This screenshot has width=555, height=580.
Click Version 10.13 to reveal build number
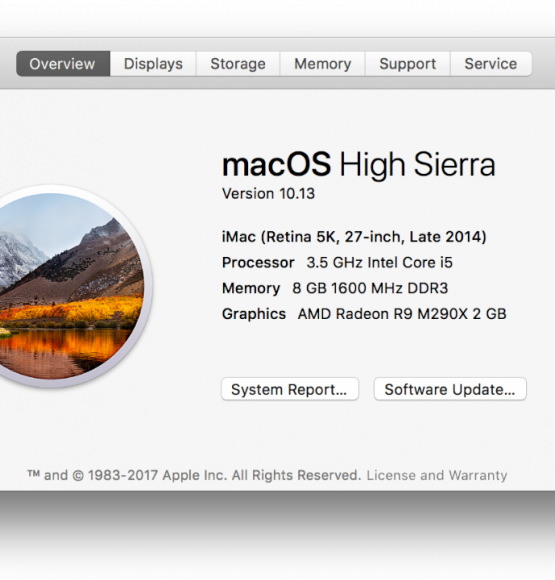point(268,194)
